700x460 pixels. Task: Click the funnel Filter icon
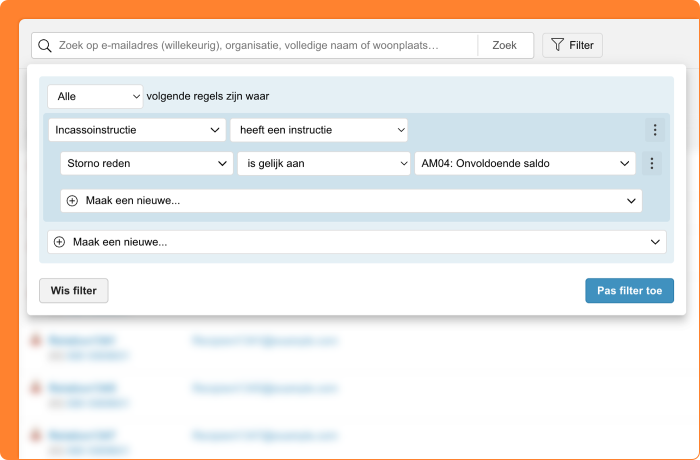tap(557, 45)
